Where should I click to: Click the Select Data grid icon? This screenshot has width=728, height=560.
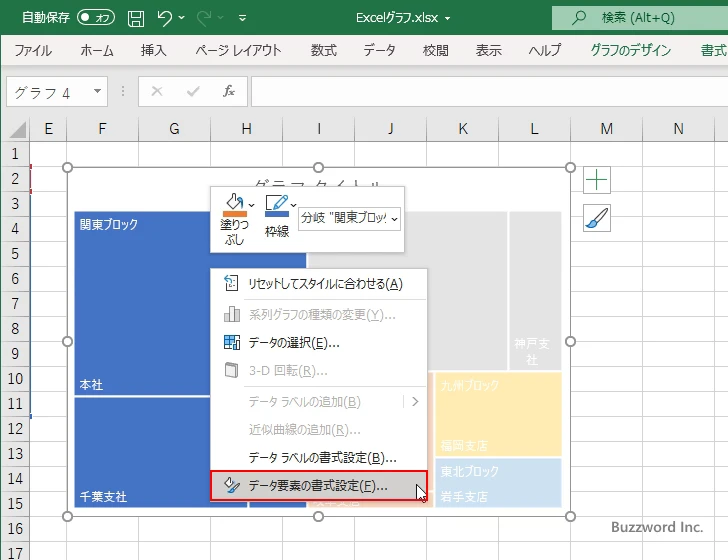click(232, 342)
